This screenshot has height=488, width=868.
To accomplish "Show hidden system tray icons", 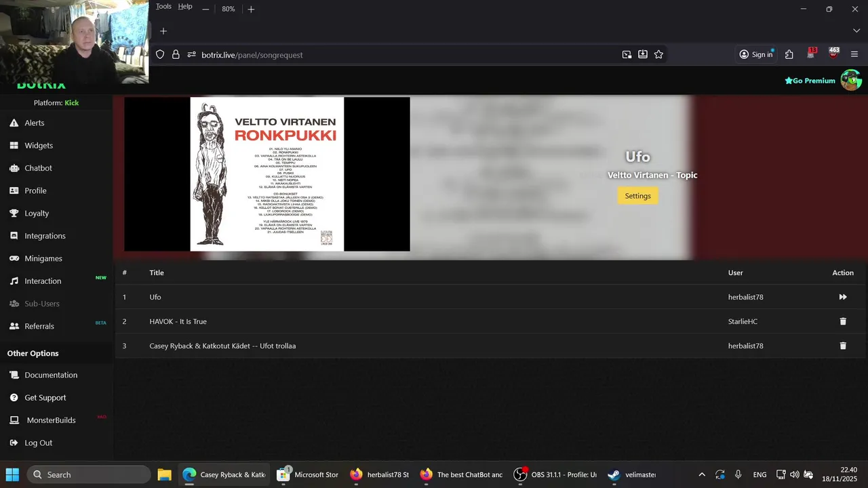I will coord(702,474).
